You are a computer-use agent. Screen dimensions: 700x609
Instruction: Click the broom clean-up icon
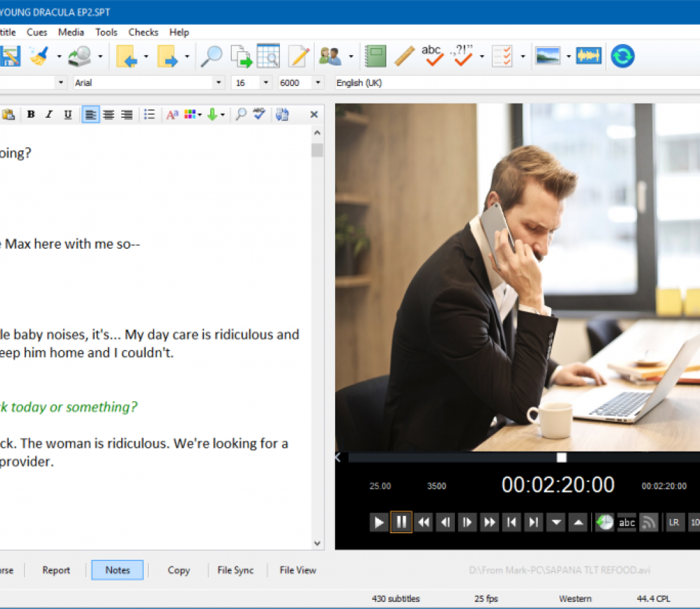[x=39, y=56]
